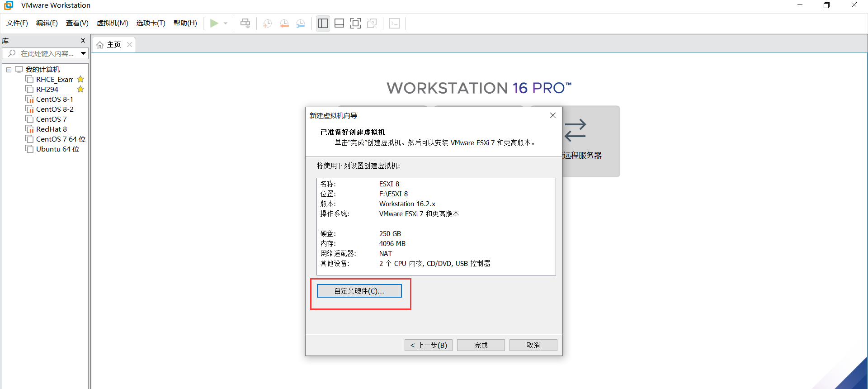Open the 查看(V) menu
Image resolution: width=868 pixels, height=389 pixels.
coord(77,23)
